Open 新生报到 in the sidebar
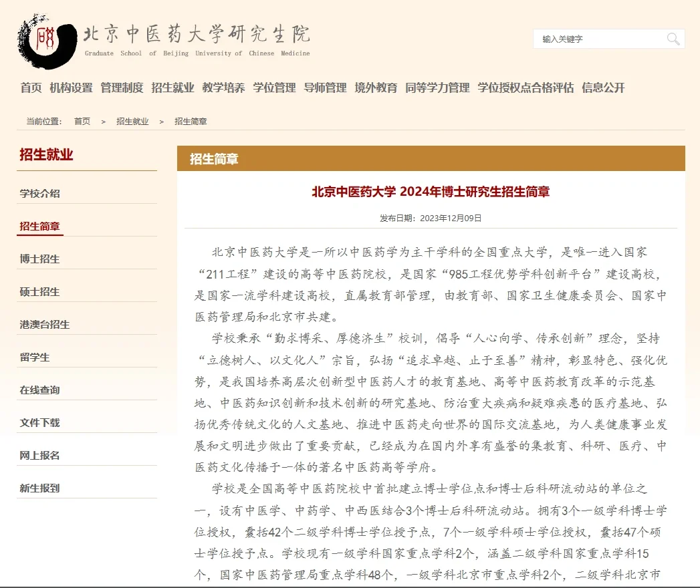 (x=39, y=488)
